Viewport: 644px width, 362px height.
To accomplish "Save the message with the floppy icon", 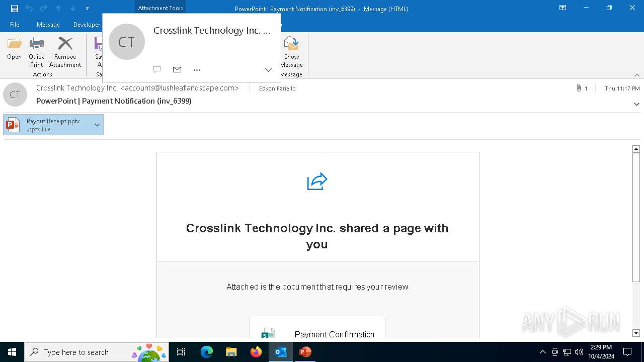I will coord(15,9).
